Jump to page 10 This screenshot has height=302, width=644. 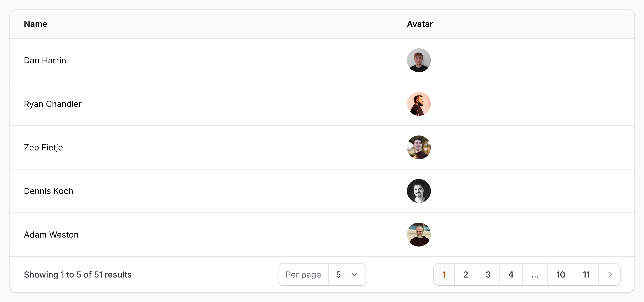[561, 275]
